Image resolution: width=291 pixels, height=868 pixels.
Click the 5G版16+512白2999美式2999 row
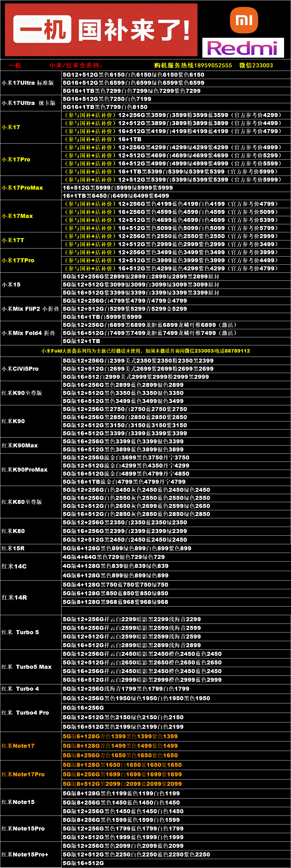click(176, 377)
